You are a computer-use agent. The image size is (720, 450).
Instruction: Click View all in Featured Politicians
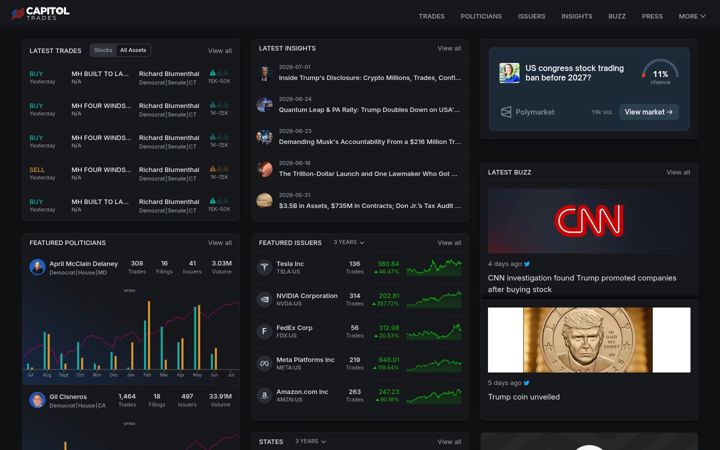coord(219,242)
